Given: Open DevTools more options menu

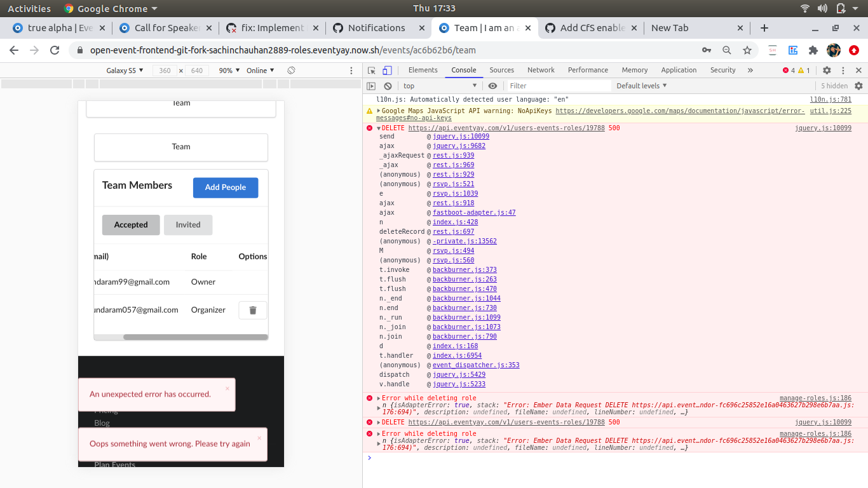Looking at the screenshot, I should coord(843,71).
